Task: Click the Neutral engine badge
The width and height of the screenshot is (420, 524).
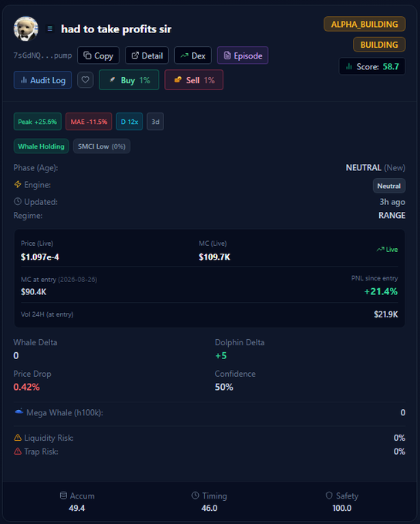Action: (389, 186)
